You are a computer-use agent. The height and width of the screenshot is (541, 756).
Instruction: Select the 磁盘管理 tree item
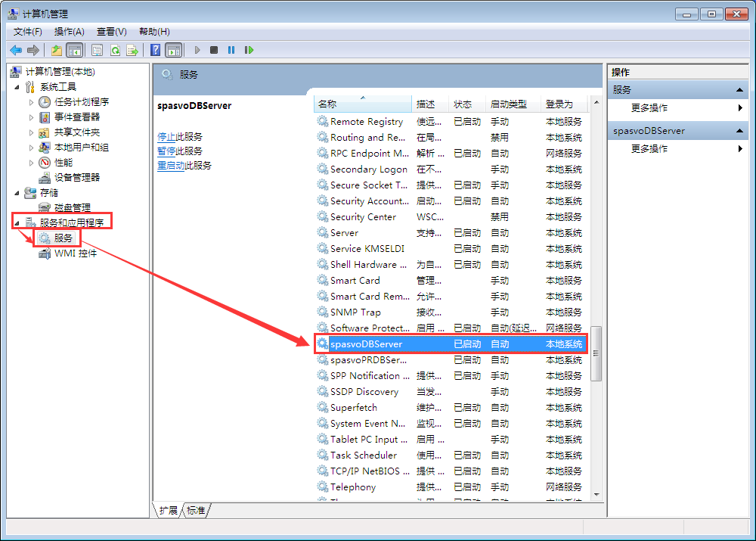click(72, 207)
